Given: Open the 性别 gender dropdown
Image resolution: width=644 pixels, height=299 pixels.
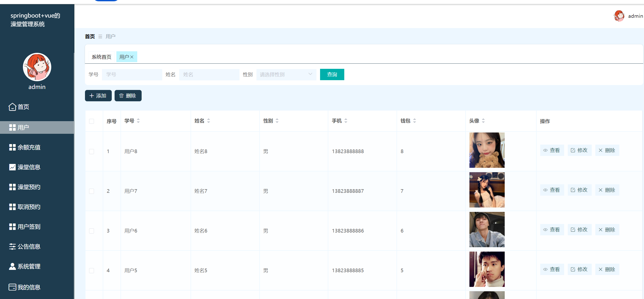Looking at the screenshot, I should (286, 74).
